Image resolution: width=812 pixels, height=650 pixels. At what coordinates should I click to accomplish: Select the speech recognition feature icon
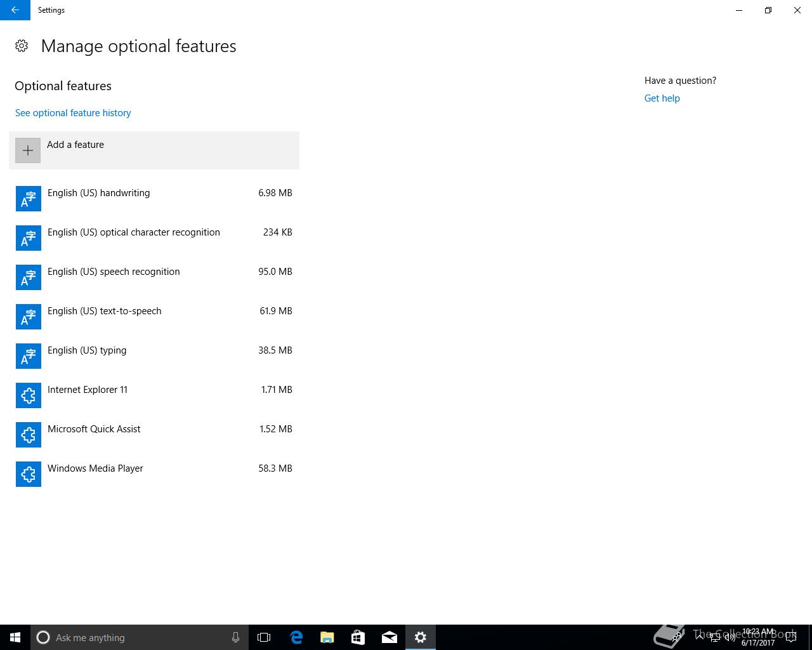(29, 277)
